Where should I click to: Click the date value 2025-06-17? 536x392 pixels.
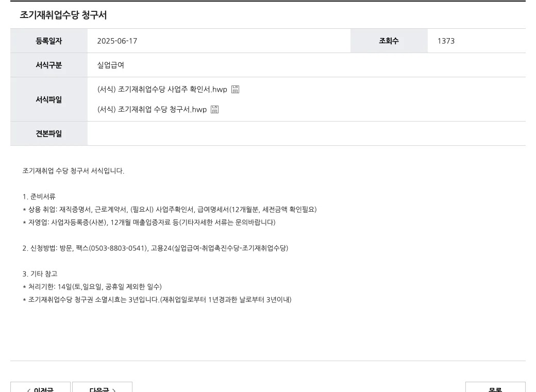coord(117,41)
